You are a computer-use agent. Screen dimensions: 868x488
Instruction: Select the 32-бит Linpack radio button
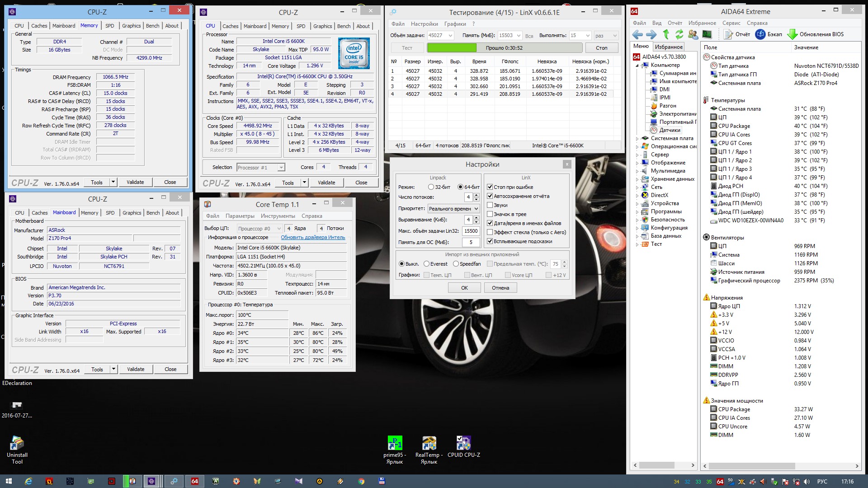point(431,187)
